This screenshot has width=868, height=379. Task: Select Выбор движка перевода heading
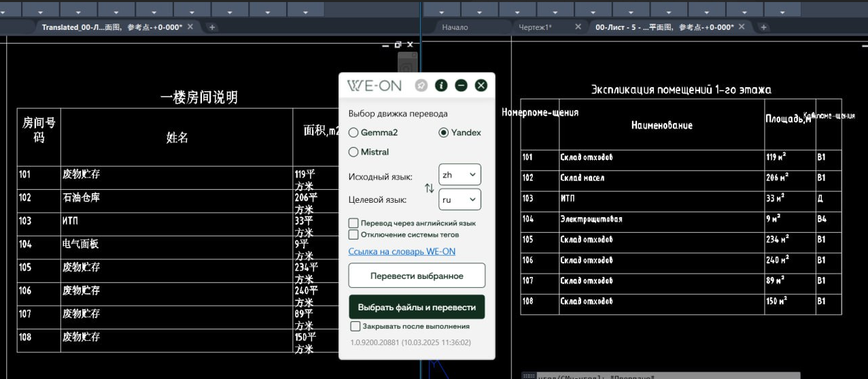[398, 114]
